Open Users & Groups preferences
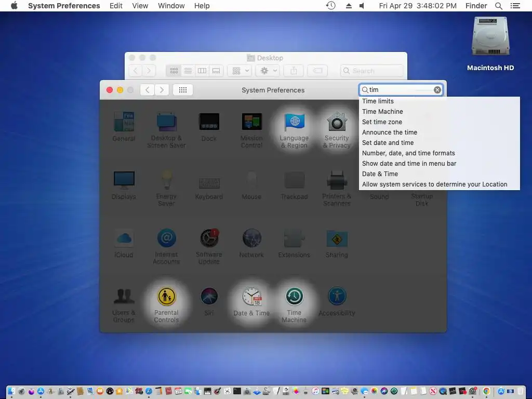 (124, 304)
